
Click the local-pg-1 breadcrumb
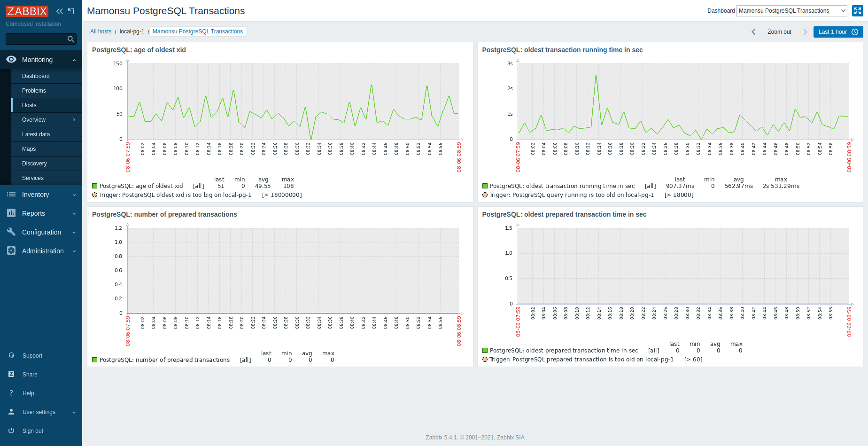coord(132,31)
